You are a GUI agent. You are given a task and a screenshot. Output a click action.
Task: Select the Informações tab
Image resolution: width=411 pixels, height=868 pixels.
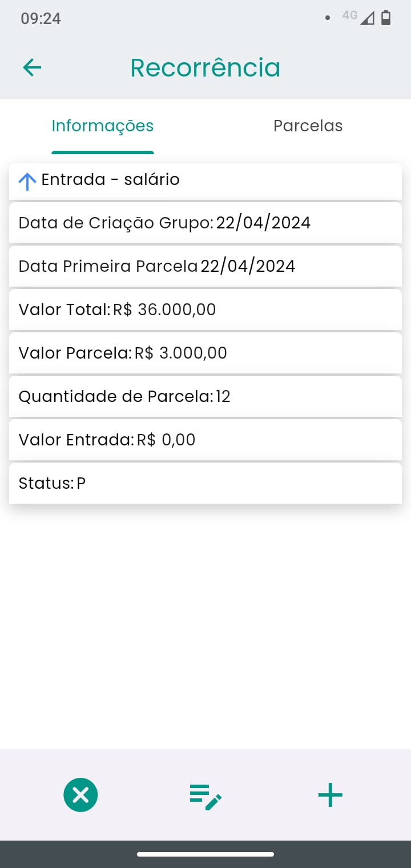103,126
